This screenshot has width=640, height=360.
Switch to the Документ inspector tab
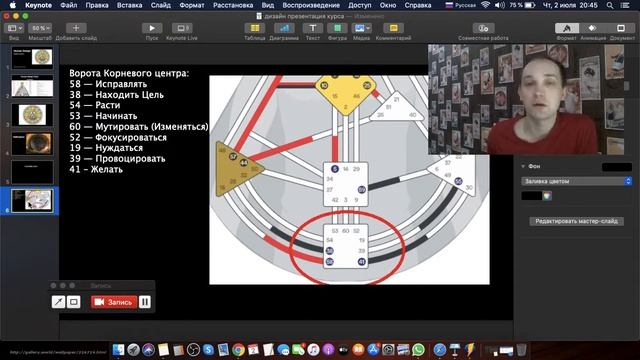[x=621, y=28]
